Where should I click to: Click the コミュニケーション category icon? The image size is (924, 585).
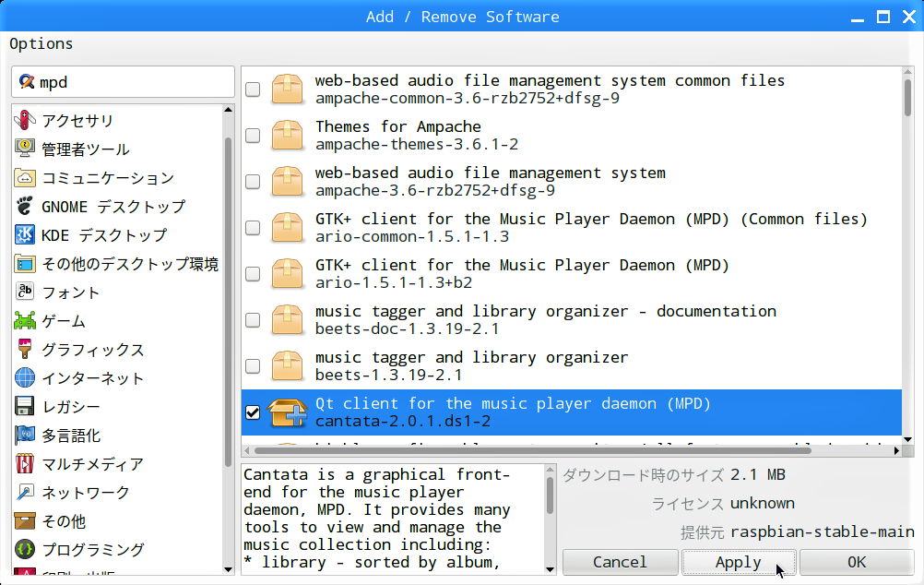click(24, 177)
